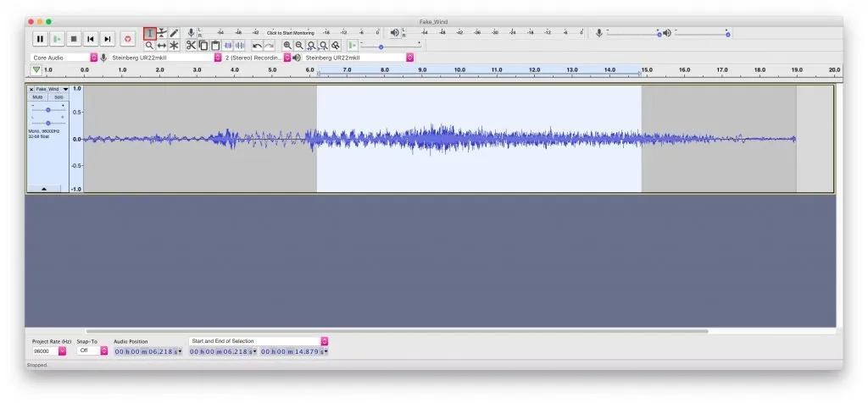Fit selection to window width

(x=311, y=46)
